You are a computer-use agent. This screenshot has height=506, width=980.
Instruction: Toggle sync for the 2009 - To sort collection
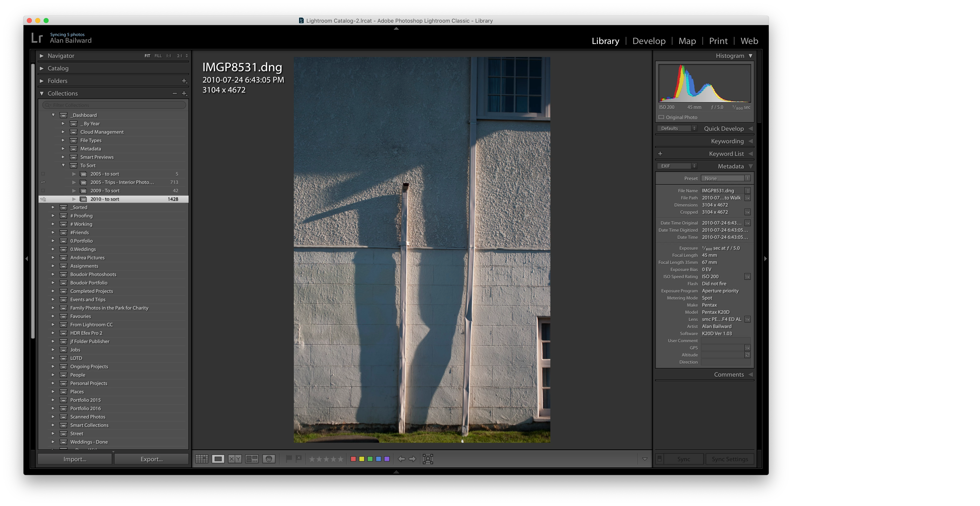tap(43, 190)
